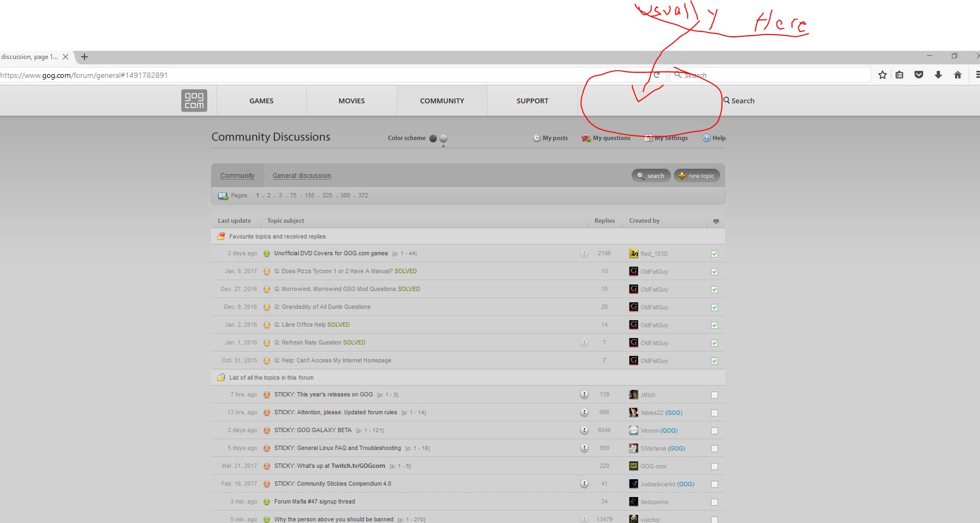
Task: Click the orange status dot of STICKY: GOG GALAXY BETA
Action: click(x=266, y=431)
